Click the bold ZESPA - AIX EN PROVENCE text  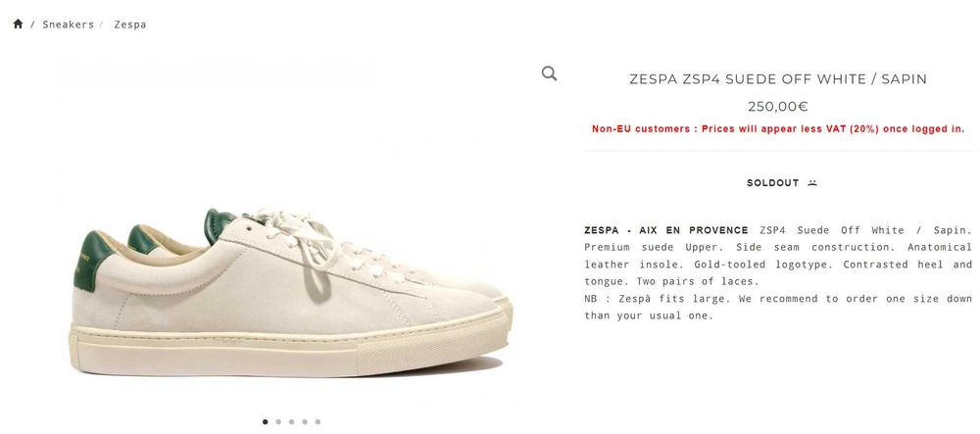point(665,230)
